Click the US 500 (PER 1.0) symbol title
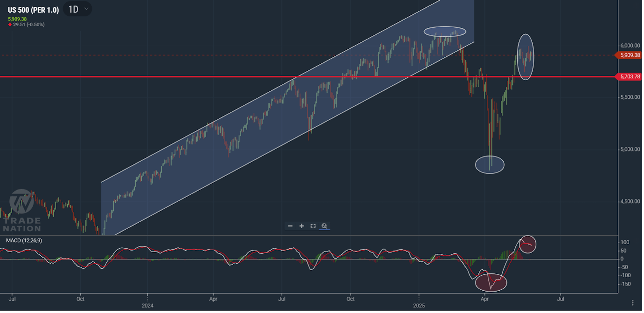644x313 pixels. [x=34, y=10]
